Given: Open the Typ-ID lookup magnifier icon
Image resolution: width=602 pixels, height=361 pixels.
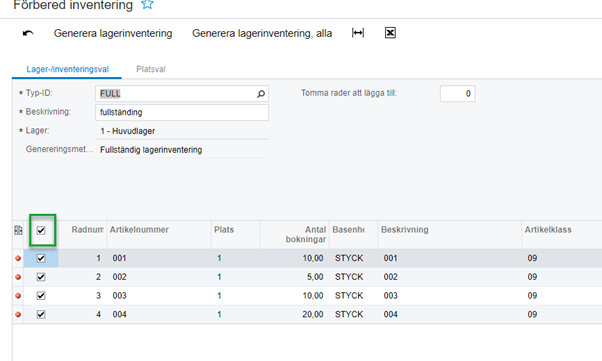Looking at the screenshot, I should (x=261, y=94).
